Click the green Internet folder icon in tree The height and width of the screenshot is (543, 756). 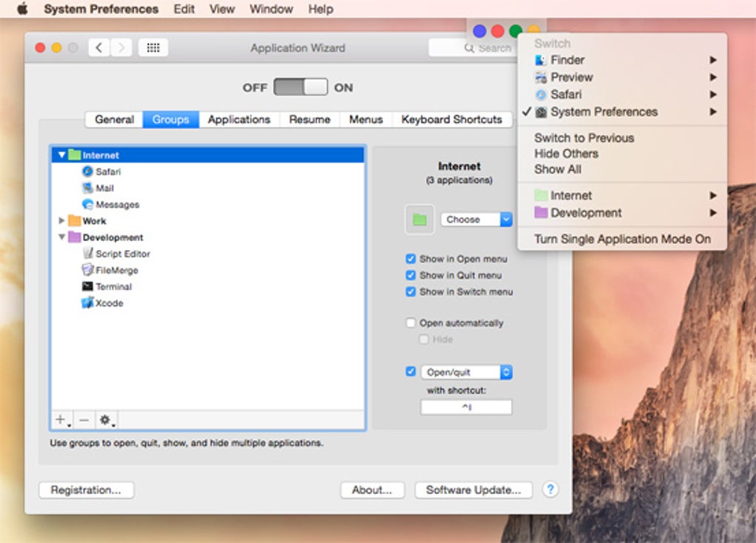tap(74, 155)
